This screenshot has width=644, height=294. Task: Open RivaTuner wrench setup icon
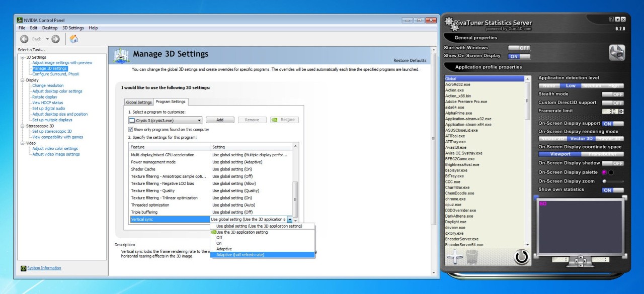(x=617, y=53)
